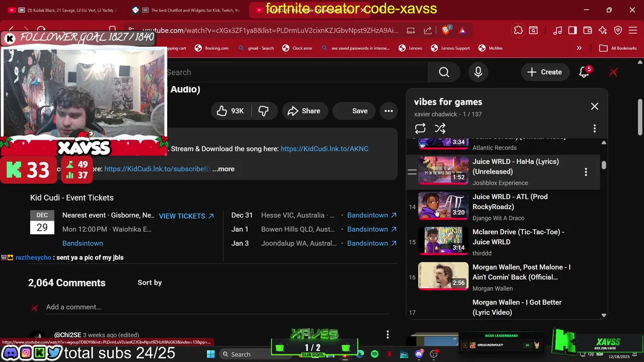This screenshot has height=362, width=644.
Task: Open Booking.com bookmark
Action: (x=211, y=48)
